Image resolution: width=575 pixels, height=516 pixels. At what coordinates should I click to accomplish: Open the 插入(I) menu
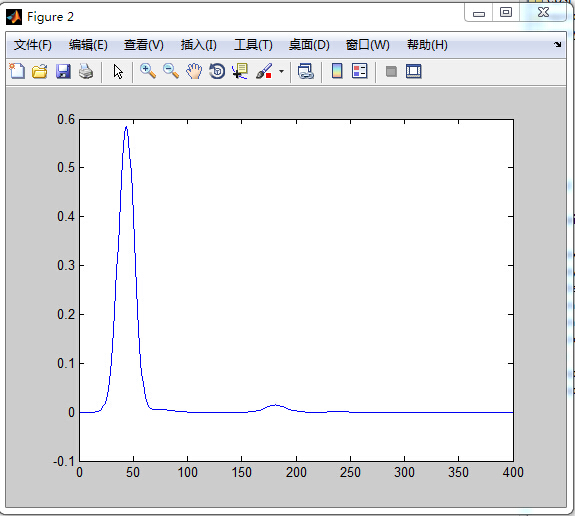click(x=198, y=45)
